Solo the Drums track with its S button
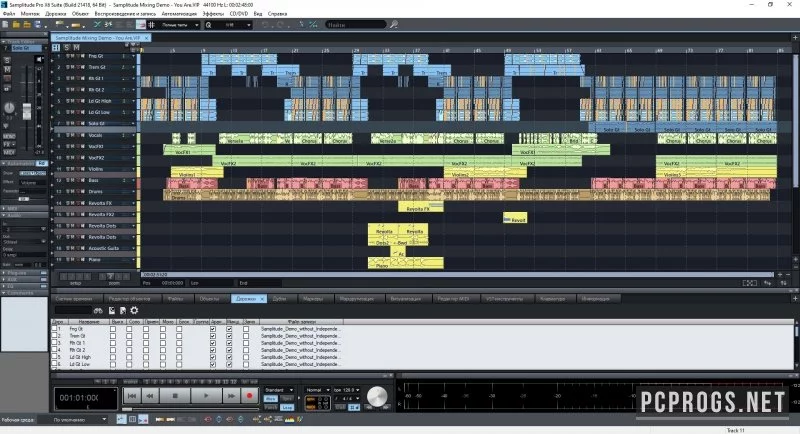800x434 pixels. click(x=67, y=192)
